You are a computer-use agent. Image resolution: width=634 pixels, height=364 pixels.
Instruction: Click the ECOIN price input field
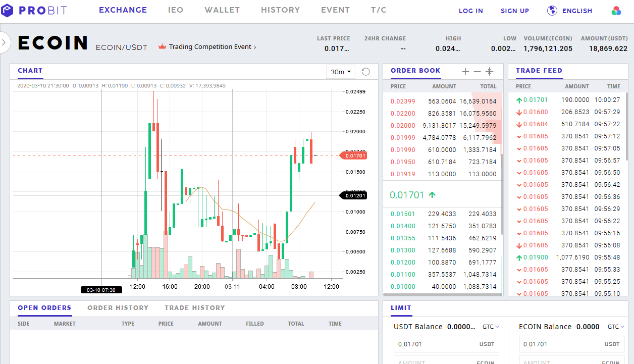[x=571, y=344]
